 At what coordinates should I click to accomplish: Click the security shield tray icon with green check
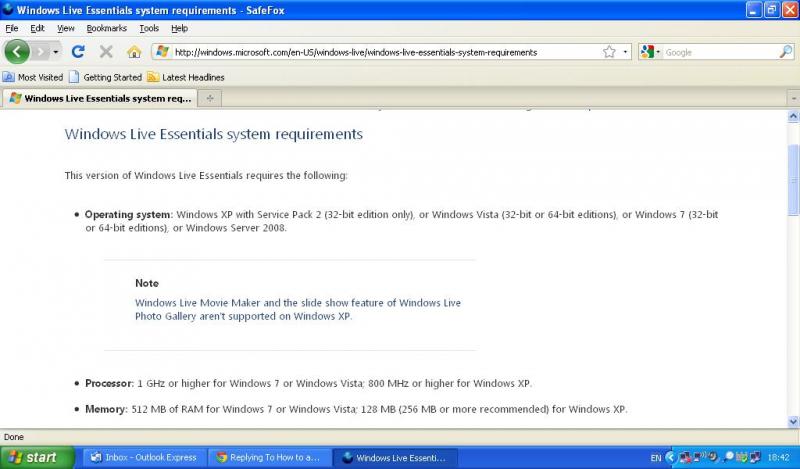[x=742, y=457]
